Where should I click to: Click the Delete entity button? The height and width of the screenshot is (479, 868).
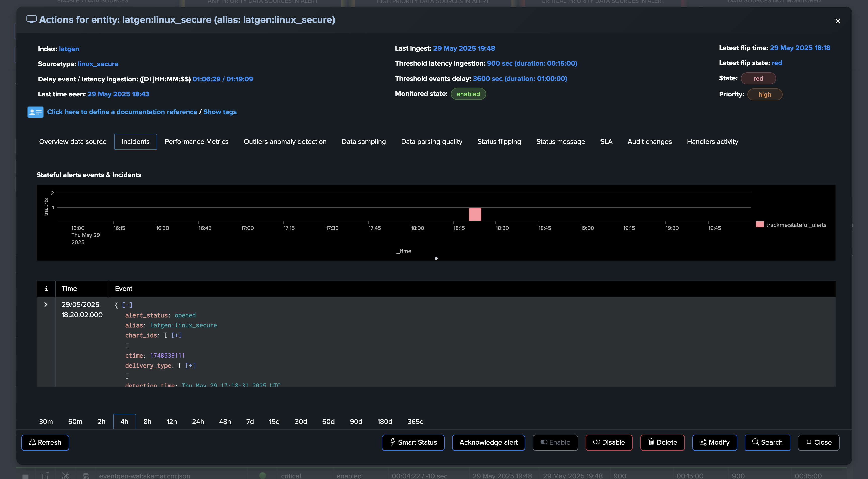[x=662, y=442]
